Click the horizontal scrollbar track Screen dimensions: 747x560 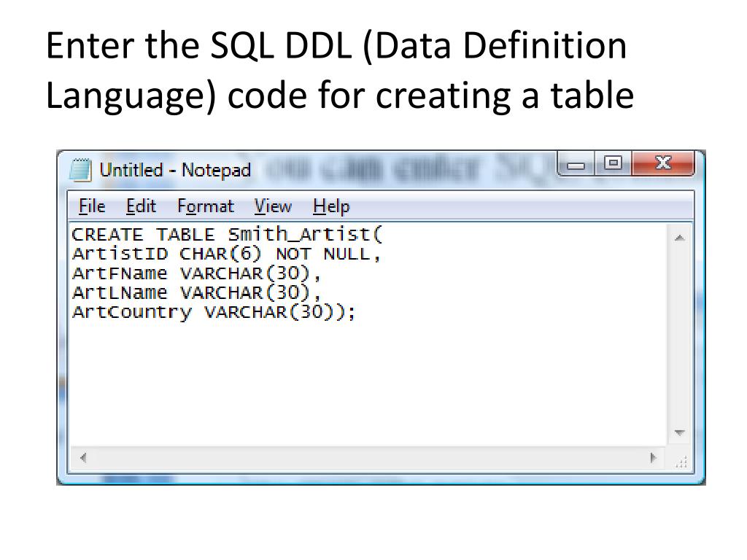(365, 459)
